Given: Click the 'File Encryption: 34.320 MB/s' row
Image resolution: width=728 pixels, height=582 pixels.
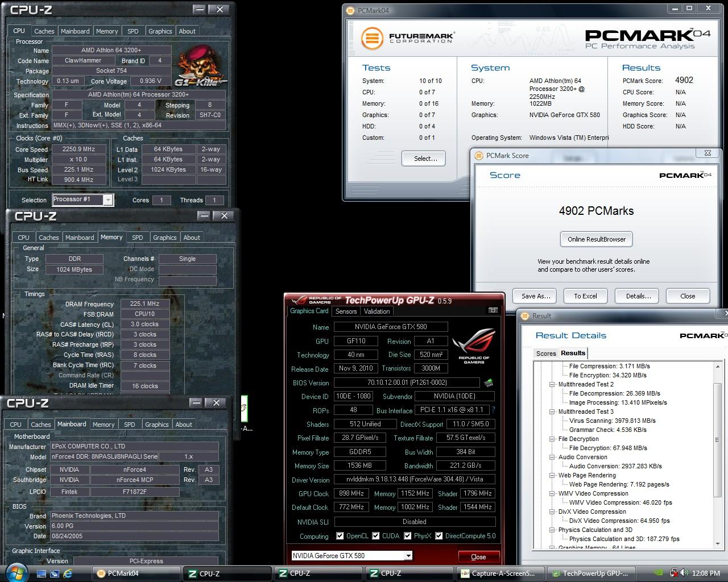Looking at the screenshot, I should (608, 375).
